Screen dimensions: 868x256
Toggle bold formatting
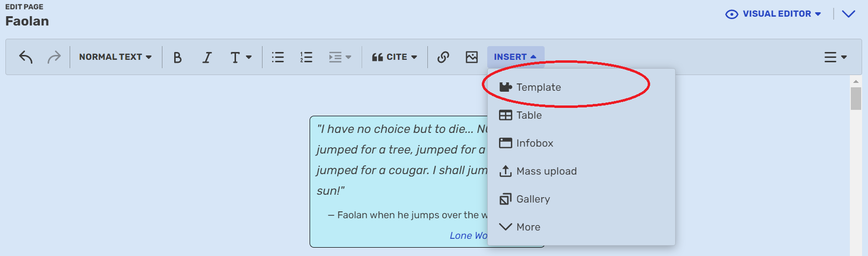click(178, 57)
